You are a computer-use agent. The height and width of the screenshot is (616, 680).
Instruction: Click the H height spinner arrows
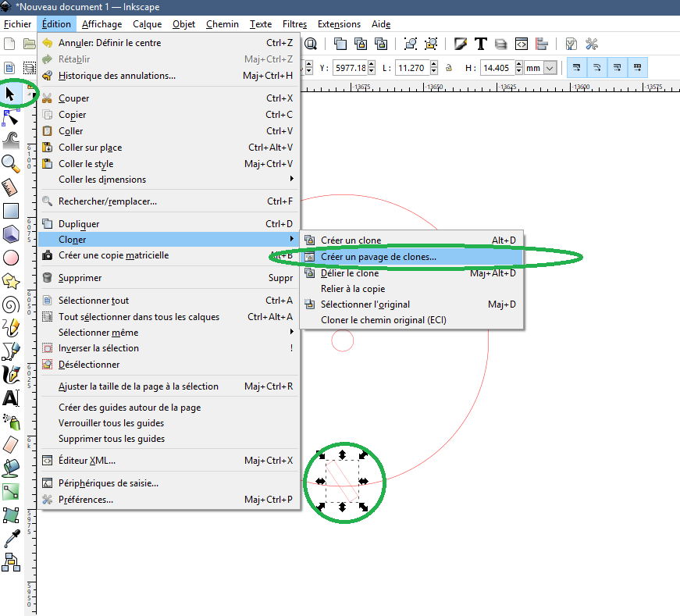[519, 68]
